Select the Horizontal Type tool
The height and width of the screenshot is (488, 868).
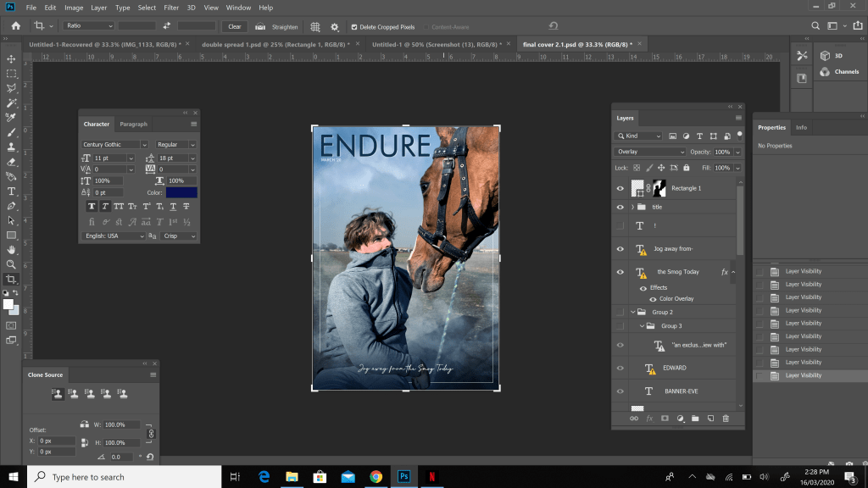coord(11,191)
